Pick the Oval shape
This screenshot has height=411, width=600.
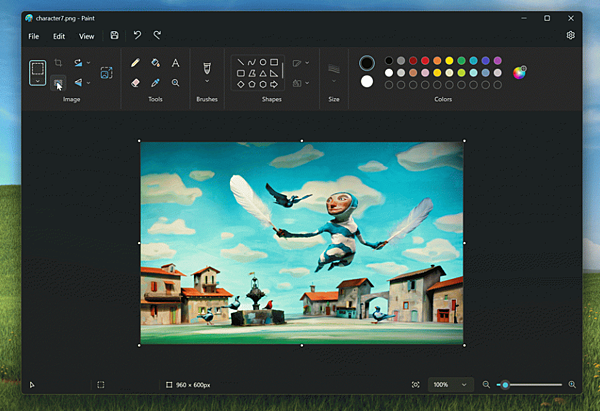coord(263,62)
